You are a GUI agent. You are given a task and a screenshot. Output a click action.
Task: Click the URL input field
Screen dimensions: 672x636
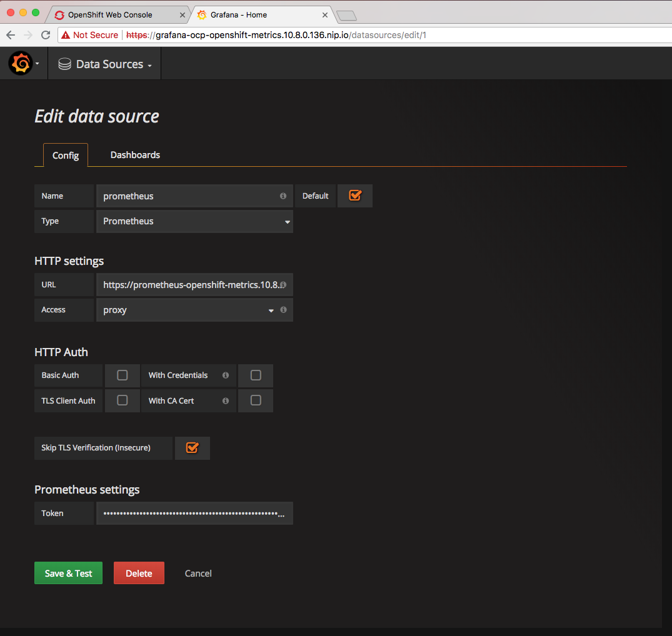[194, 285]
